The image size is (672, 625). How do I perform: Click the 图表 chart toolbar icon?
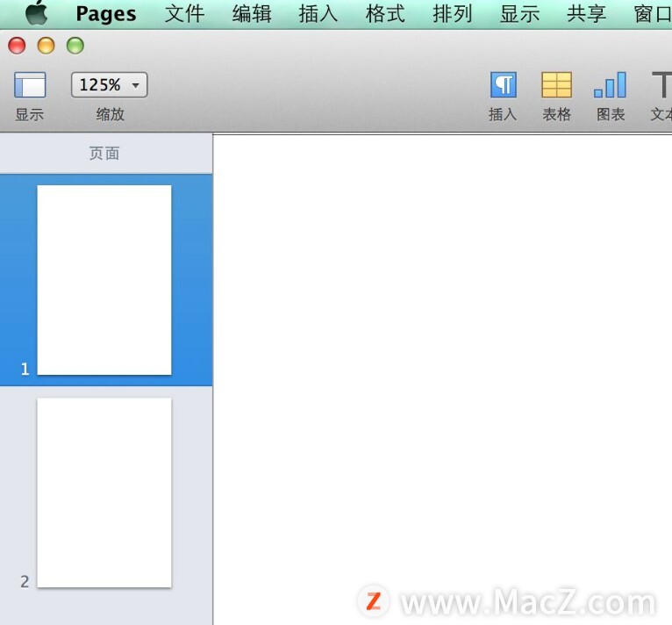pos(611,84)
